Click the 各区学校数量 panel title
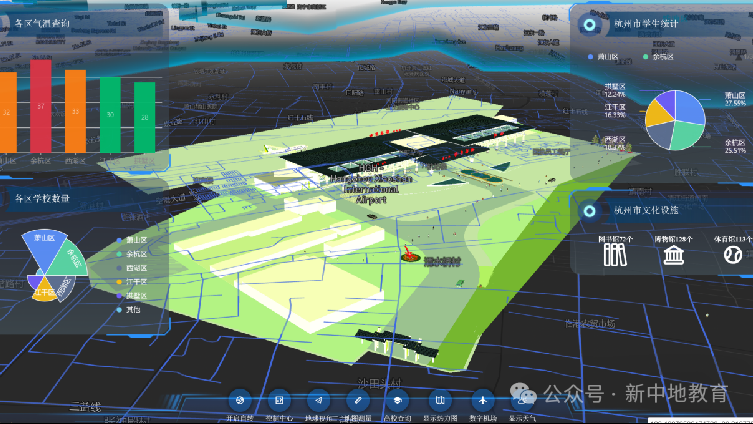Viewport: 753px width, 424px height. [42, 198]
